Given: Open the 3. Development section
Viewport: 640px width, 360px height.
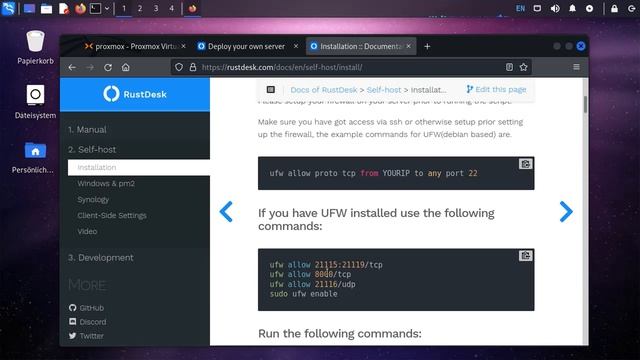Looking at the screenshot, I should (101, 258).
